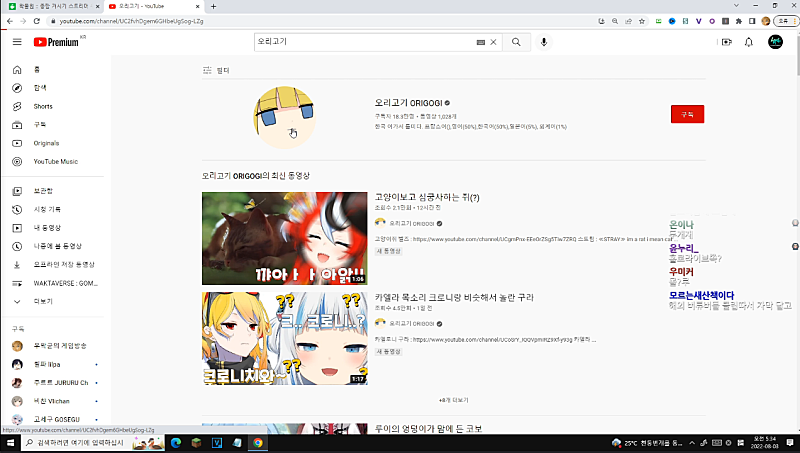800x453 pixels.
Task: Open the create video camera icon
Action: 727,42
